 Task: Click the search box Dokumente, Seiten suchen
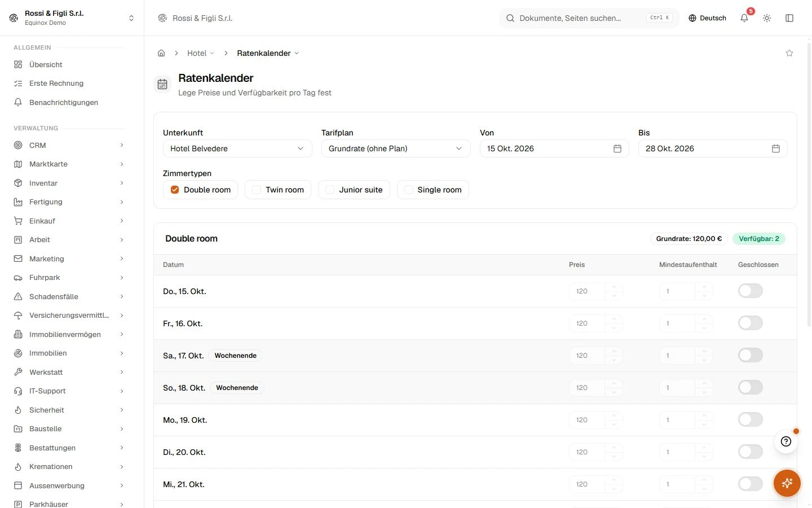point(589,18)
